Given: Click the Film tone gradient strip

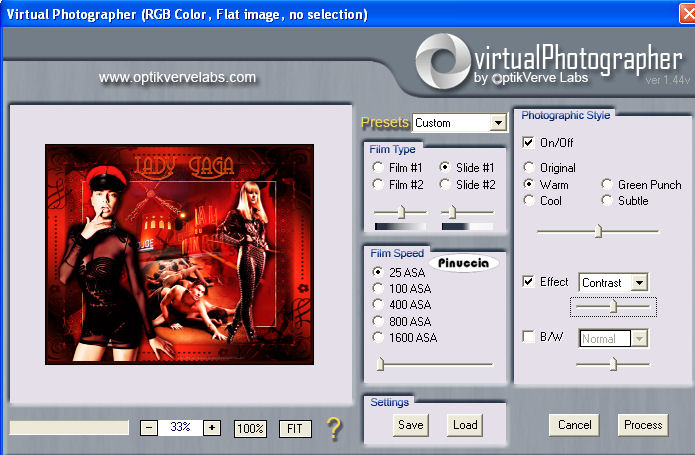Looking at the screenshot, I should click(401, 226).
